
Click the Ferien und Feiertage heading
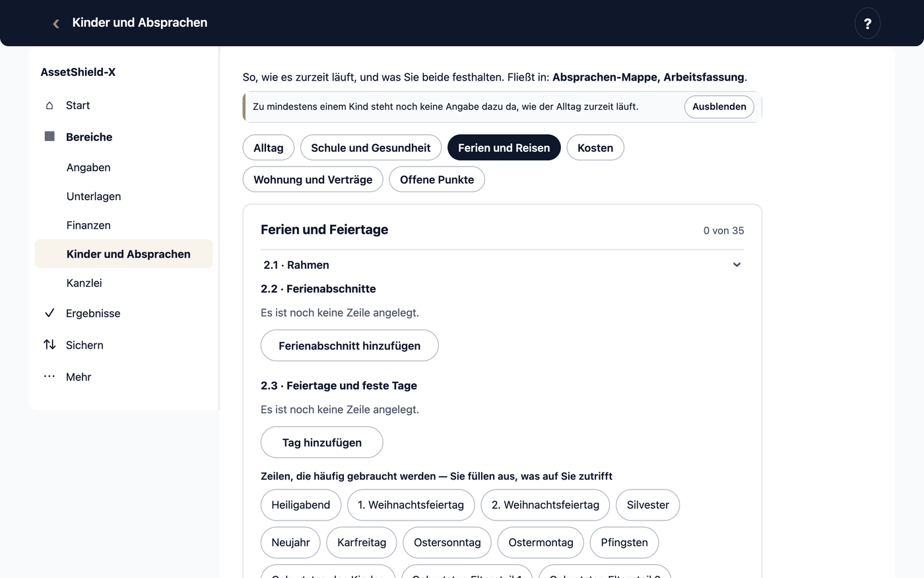tap(324, 230)
